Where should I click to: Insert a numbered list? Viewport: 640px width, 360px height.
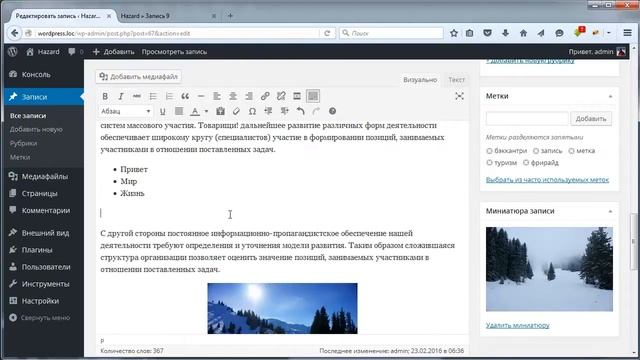click(169, 96)
